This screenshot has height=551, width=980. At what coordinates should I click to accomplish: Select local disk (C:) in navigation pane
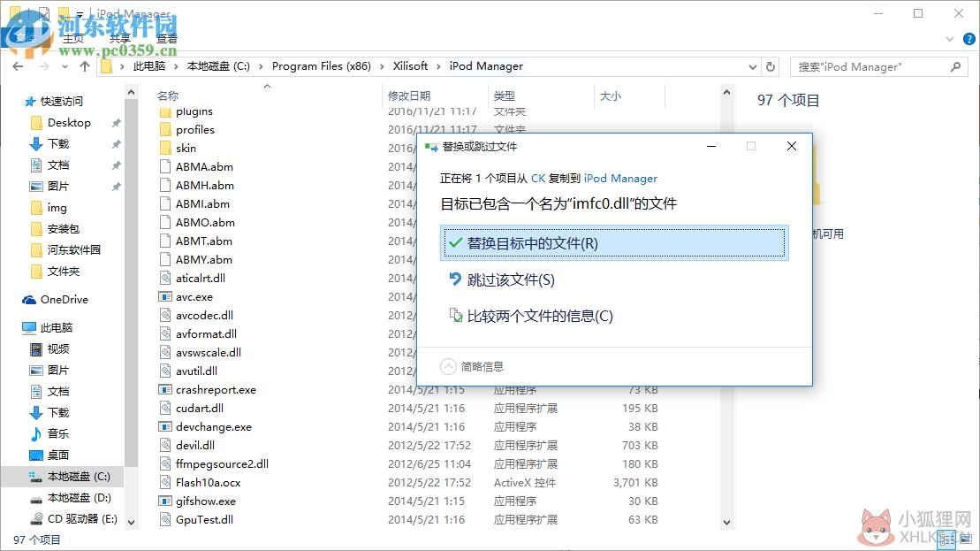coord(79,476)
